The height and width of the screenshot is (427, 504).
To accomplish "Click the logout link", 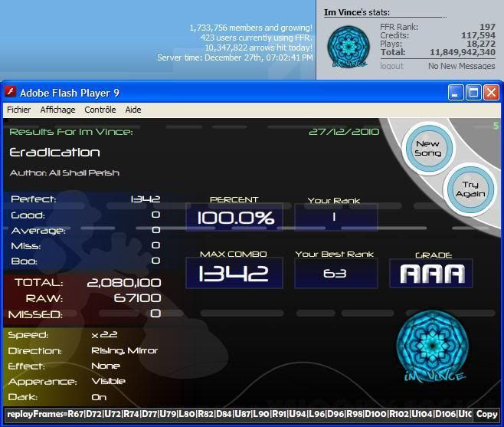I will (391, 67).
